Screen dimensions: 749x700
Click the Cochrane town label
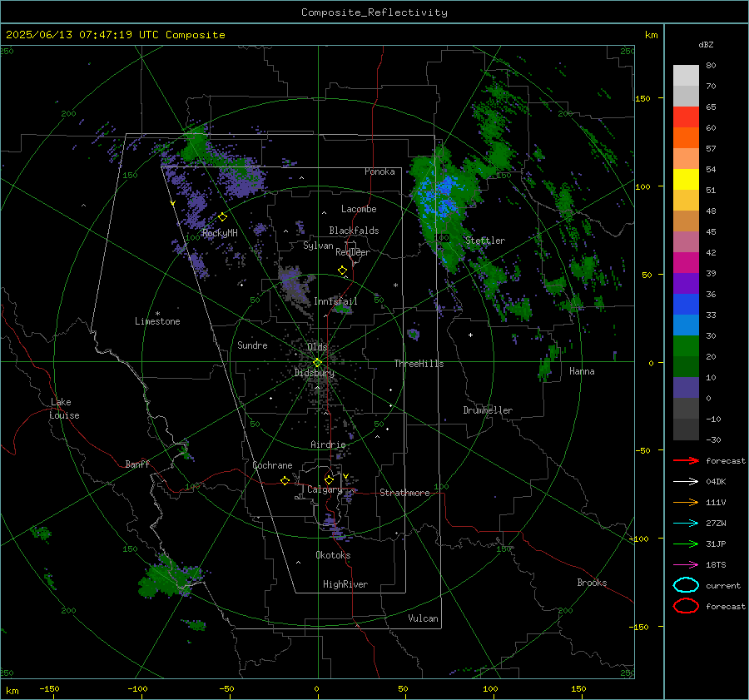coord(272,465)
